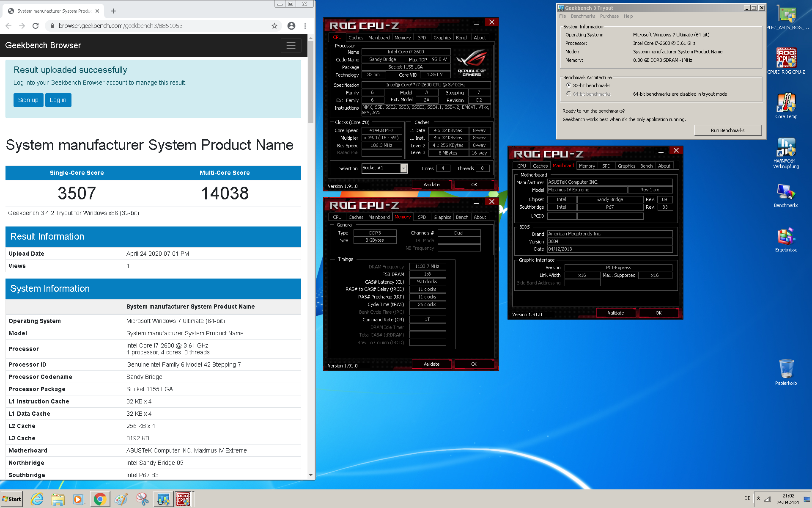
Task: Open Chrome three-dot menu
Action: click(x=305, y=26)
